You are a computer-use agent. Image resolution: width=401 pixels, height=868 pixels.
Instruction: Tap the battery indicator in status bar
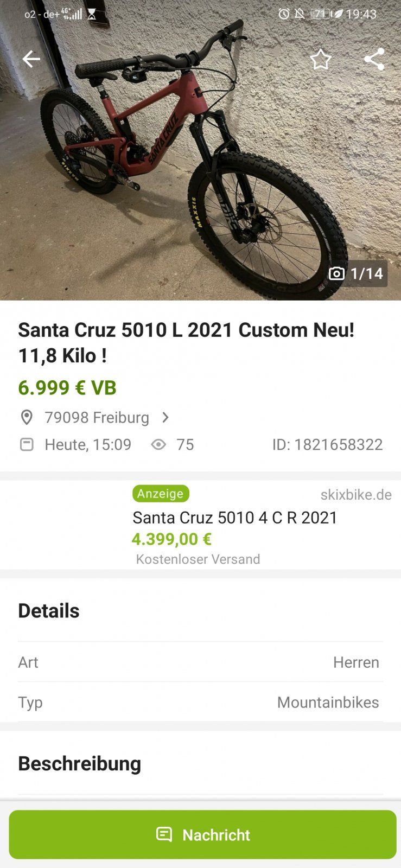pyautogui.click(x=320, y=14)
